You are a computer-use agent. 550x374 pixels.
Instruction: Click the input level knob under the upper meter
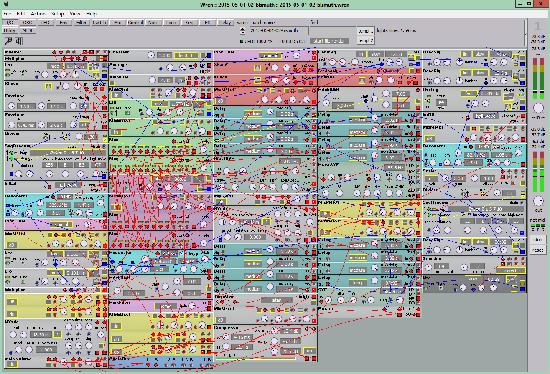538,108
